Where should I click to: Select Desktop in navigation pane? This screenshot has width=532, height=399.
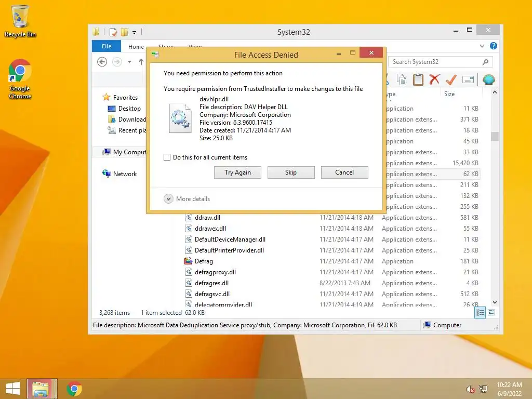124,109
